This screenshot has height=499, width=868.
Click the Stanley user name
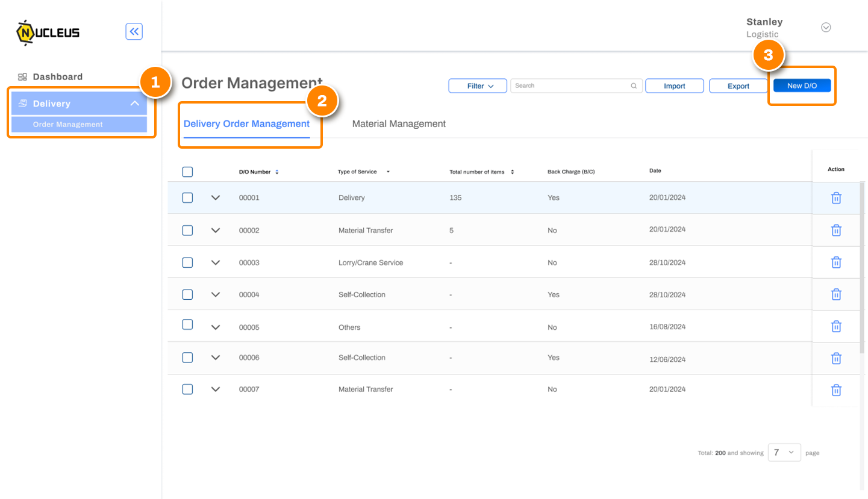[764, 22]
